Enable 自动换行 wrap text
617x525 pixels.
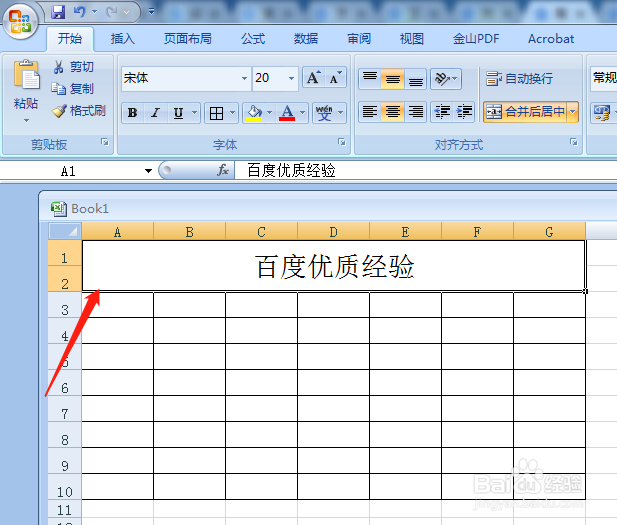519,79
